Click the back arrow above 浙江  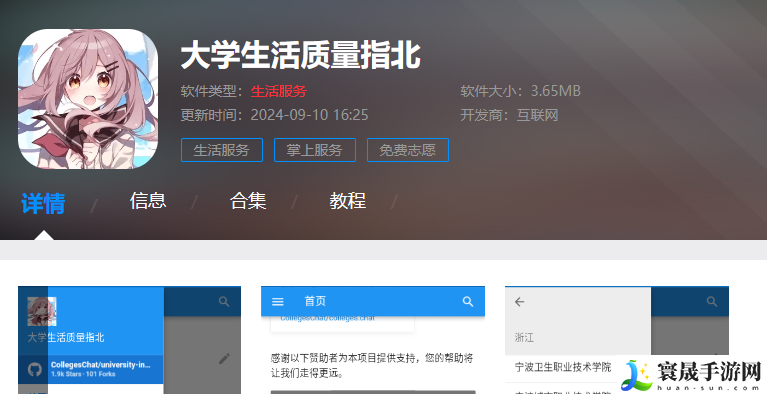coord(519,302)
